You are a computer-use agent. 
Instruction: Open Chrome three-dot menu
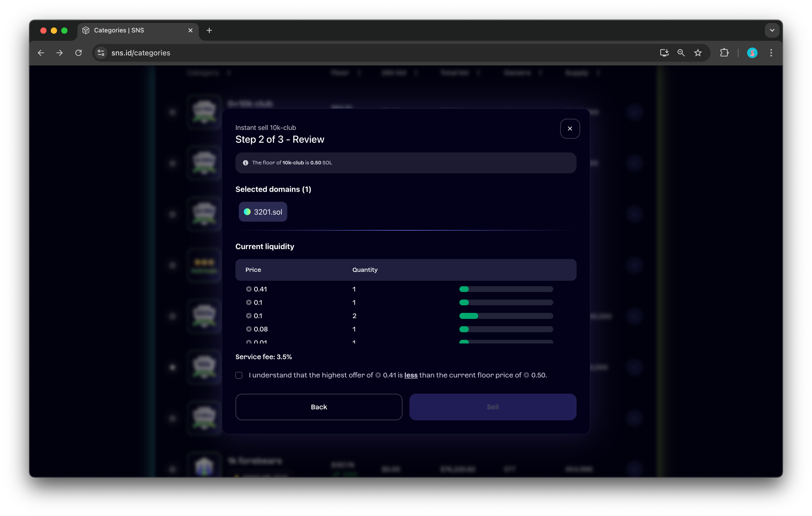pyautogui.click(x=771, y=53)
